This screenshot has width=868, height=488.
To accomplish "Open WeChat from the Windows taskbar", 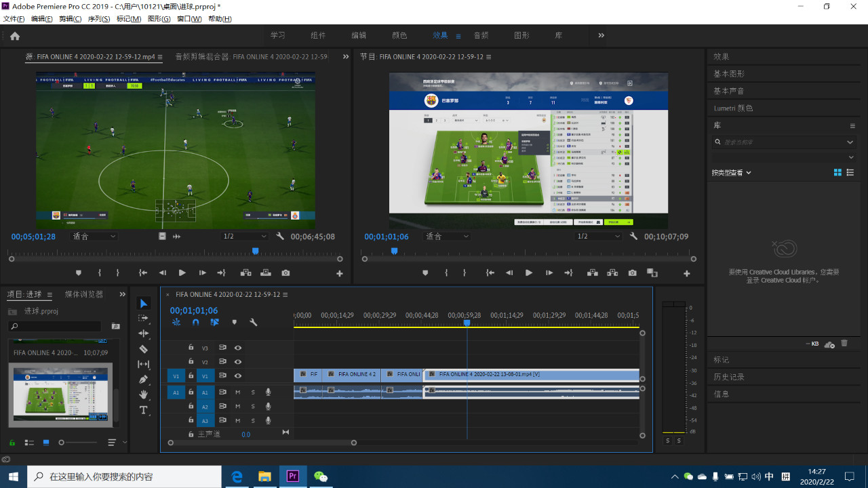I will coord(320,476).
